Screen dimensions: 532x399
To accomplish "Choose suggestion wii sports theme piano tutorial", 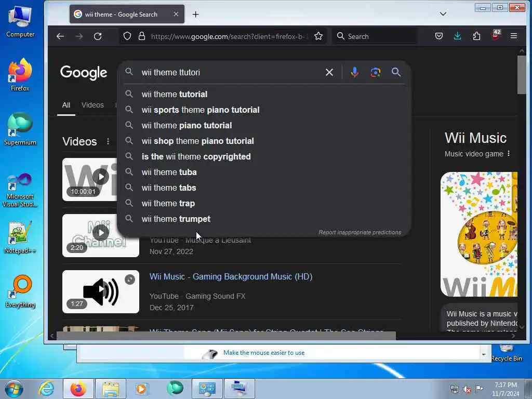I will click(x=264, y=110).
